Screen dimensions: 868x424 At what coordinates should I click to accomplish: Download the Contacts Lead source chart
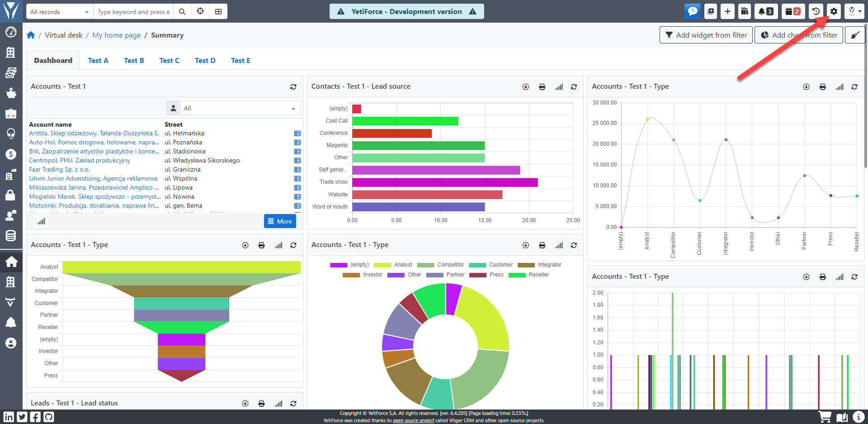(526, 87)
